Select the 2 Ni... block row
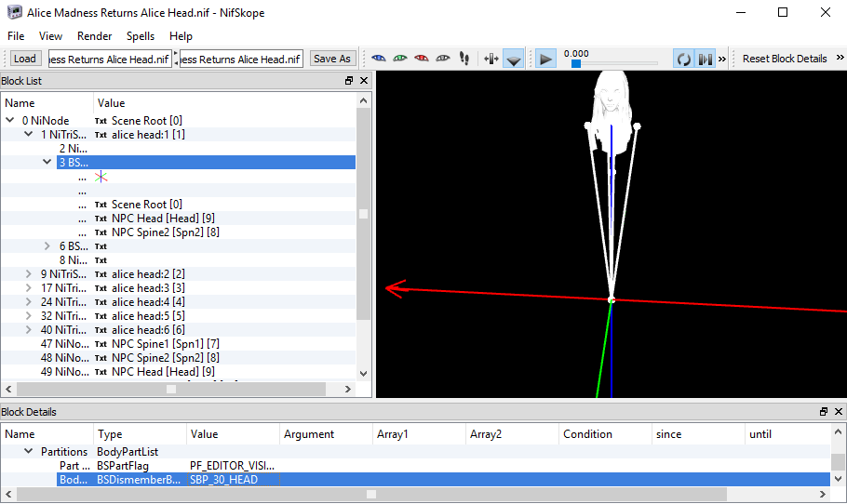 pyautogui.click(x=179, y=149)
